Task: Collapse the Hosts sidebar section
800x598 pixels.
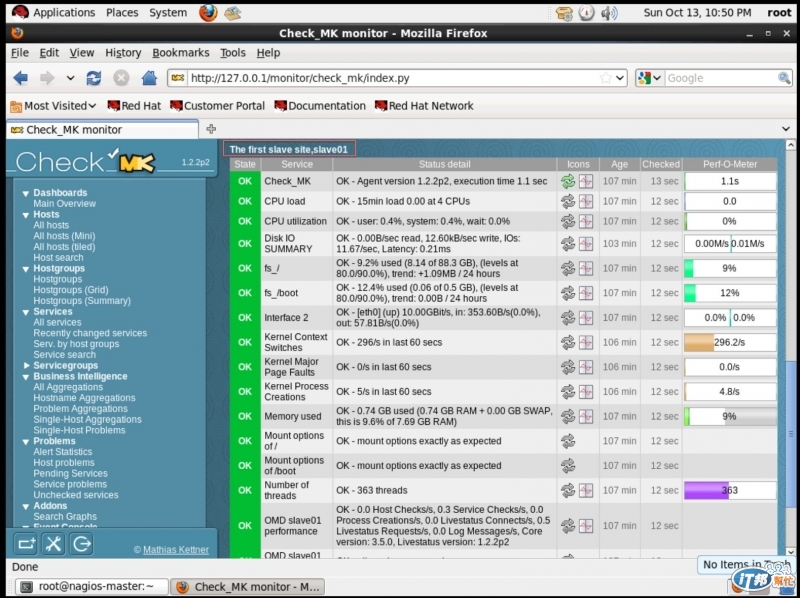Action: [x=26, y=215]
